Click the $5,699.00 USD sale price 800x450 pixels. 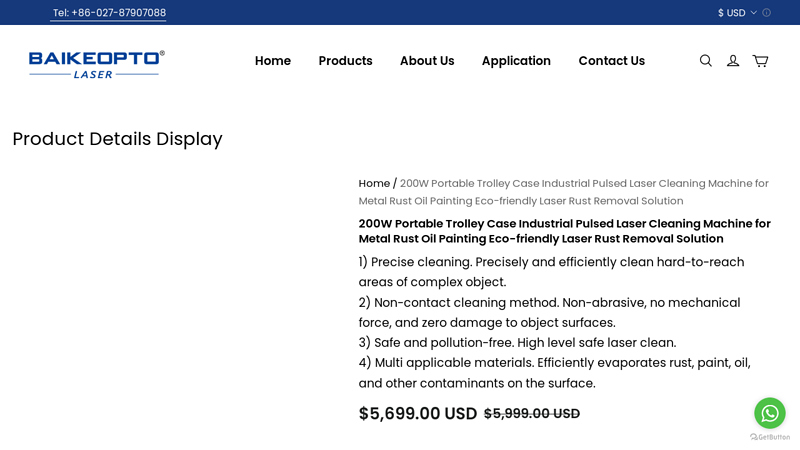(x=418, y=414)
